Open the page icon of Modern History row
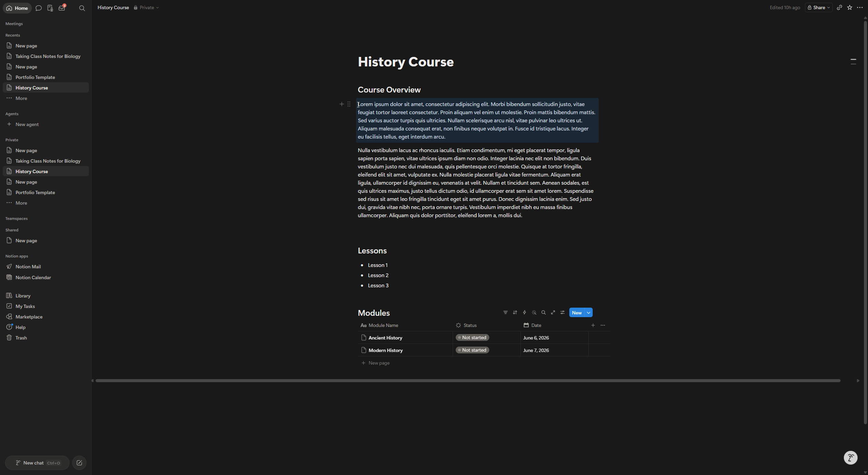The height and width of the screenshot is (475, 868). pos(364,350)
